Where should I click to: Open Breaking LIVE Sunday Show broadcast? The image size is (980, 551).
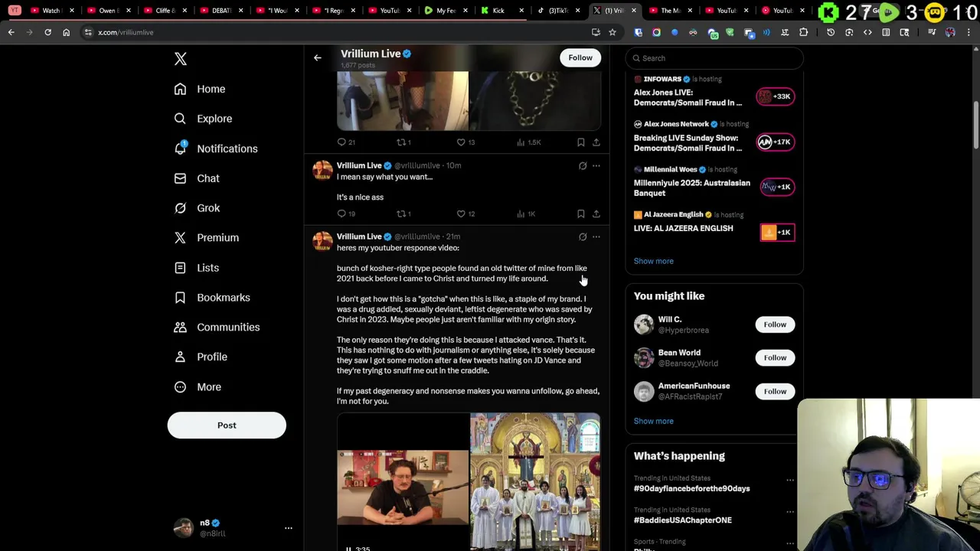pos(714,137)
